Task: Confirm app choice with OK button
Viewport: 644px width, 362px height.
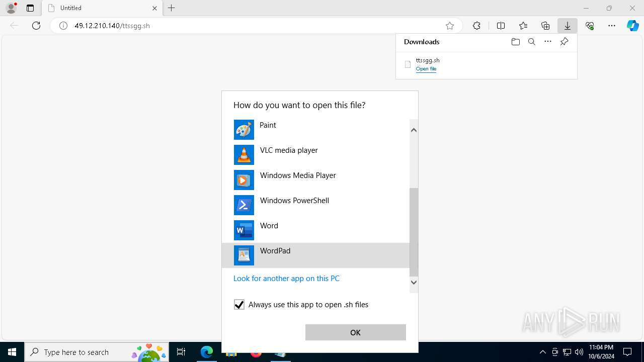Action: [356, 332]
